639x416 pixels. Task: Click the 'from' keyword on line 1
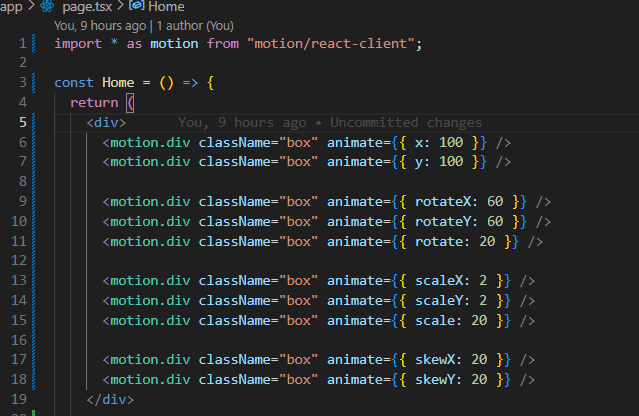coord(223,43)
